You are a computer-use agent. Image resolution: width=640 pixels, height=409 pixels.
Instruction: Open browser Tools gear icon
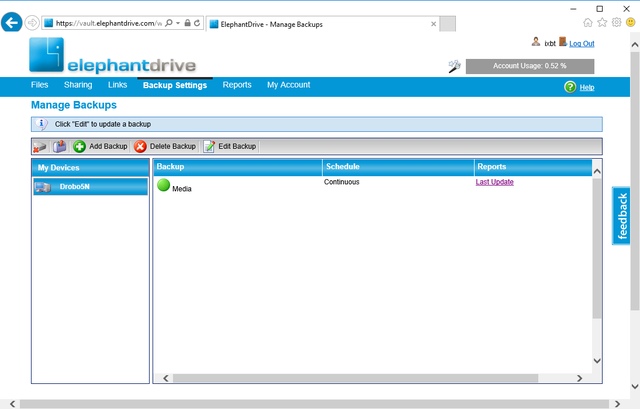point(616,22)
